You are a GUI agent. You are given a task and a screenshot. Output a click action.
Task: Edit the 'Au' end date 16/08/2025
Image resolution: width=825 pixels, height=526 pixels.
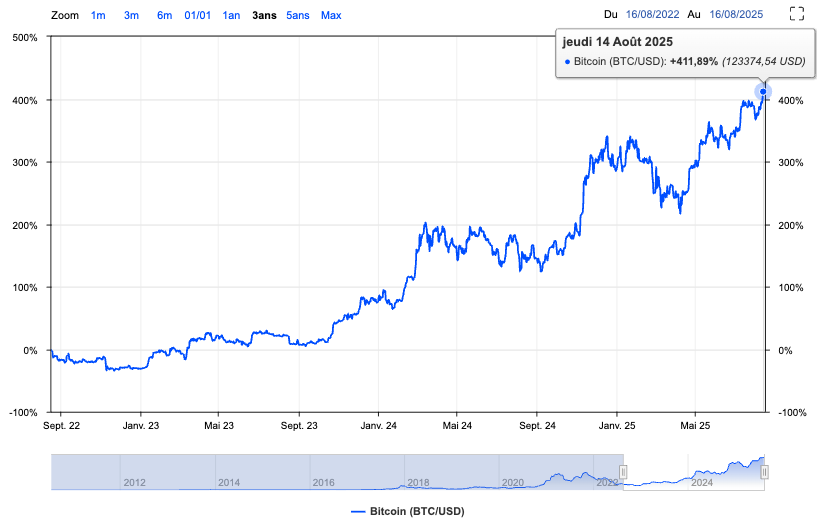click(735, 15)
